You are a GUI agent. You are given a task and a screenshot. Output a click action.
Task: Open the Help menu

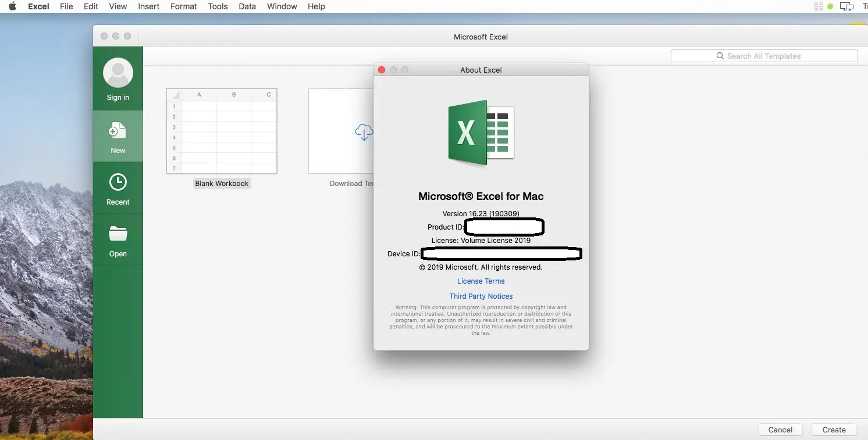(316, 6)
